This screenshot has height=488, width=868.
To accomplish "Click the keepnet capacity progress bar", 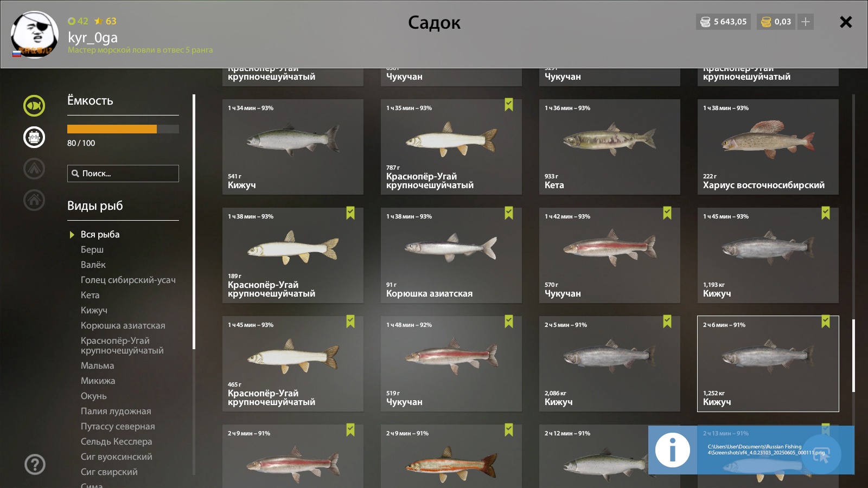I will [x=123, y=129].
